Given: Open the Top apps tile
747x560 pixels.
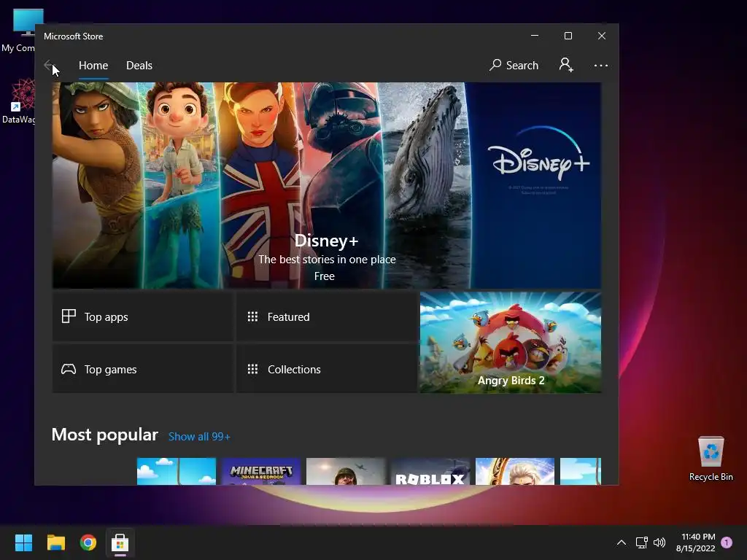Looking at the screenshot, I should tap(143, 316).
